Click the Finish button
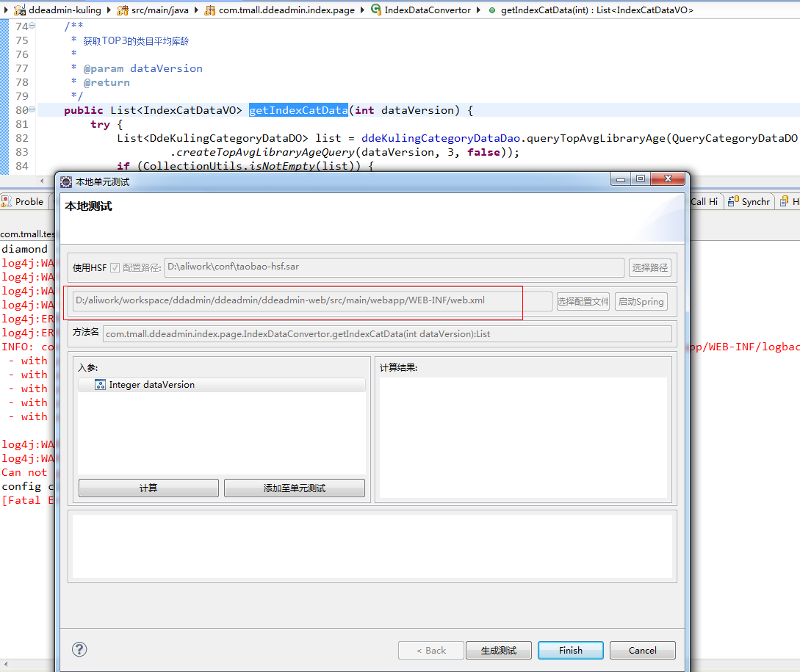Viewport: 800px width, 672px height. [570, 650]
